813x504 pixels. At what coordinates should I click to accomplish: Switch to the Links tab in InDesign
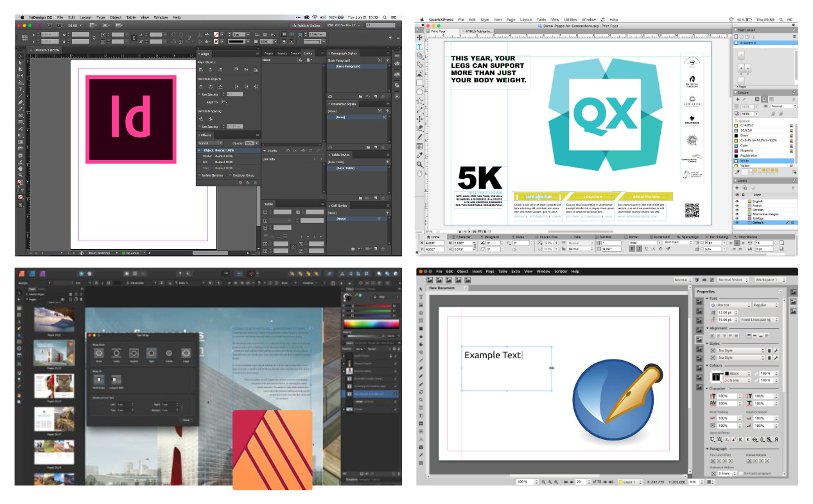308,53
